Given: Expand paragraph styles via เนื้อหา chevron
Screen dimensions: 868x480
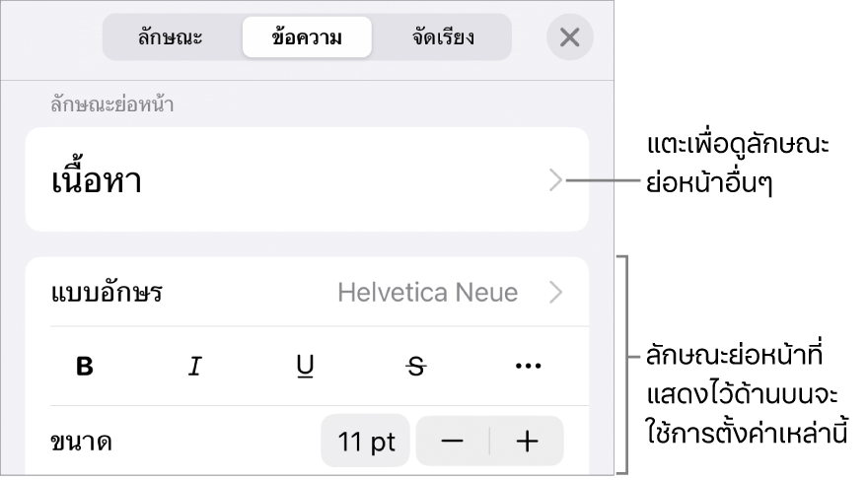Looking at the screenshot, I should click(x=555, y=180).
